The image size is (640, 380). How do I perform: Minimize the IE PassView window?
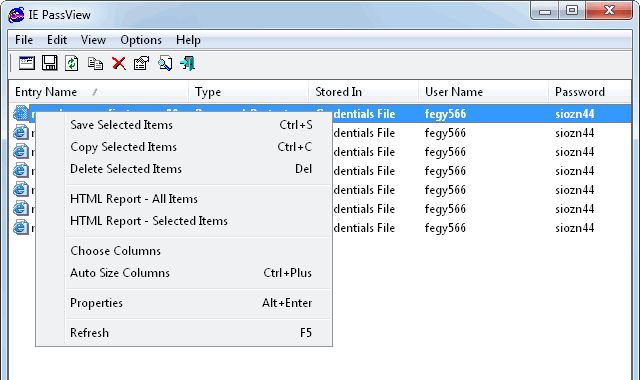click(545, 11)
